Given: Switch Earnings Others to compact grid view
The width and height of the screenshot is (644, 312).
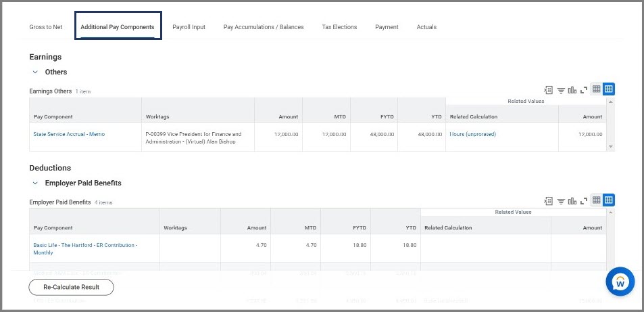Looking at the screenshot, I should pos(597,89).
